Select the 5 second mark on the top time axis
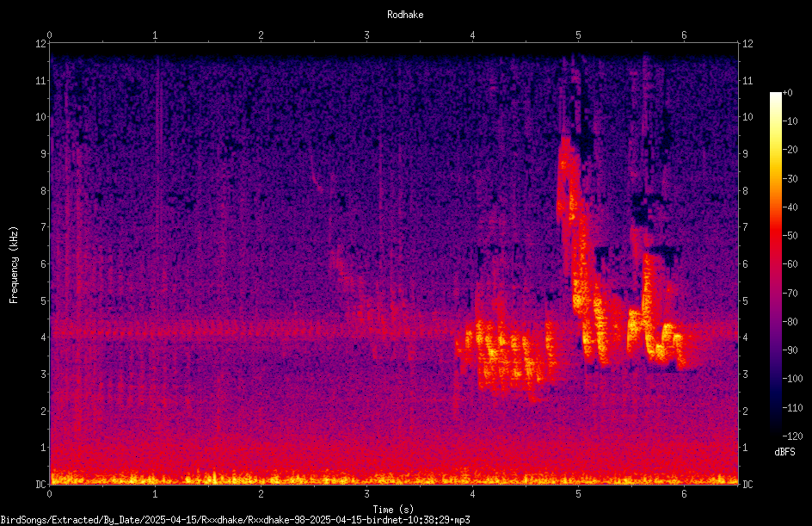Image resolution: width=812 pixels, height=526 pixels. point(578,35)
